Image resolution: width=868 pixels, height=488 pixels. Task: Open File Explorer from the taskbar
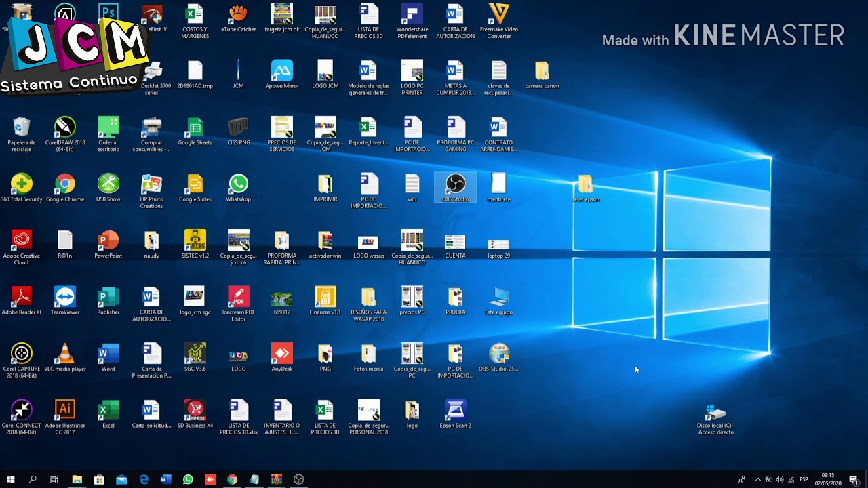77,479
